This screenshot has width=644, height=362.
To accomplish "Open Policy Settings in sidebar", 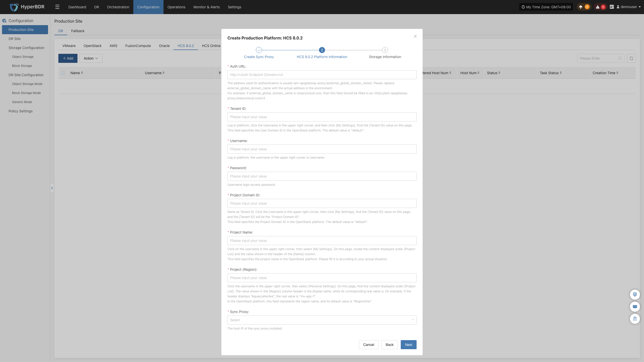I will point(25,111).
